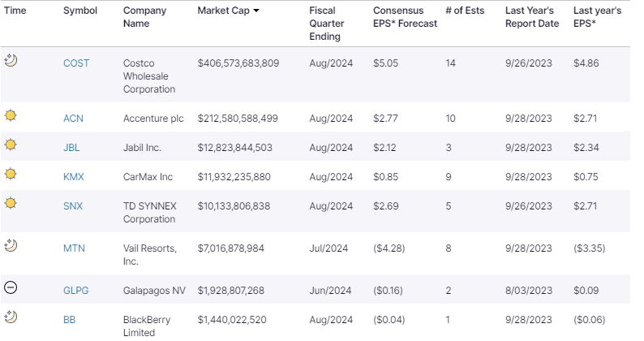Open the ACN ticker symbol link
Image resolution: width=644 pixels, height=341 pixels.
[x=73, y=119]
